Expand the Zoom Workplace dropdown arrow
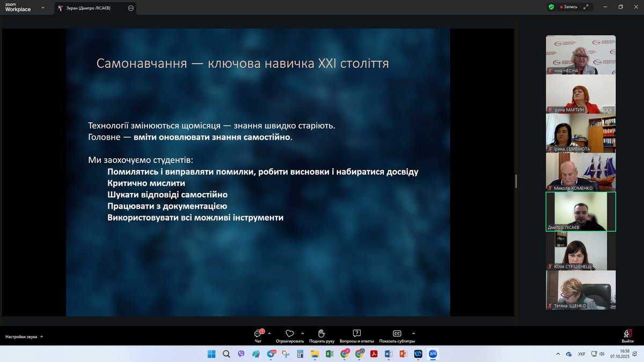 (x=43, y=8)
